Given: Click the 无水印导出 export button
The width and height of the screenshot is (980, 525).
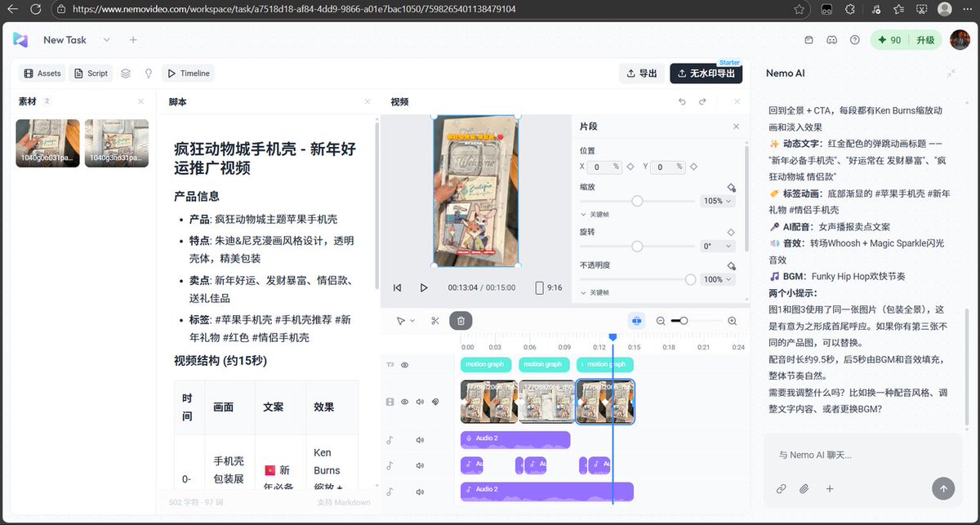Looking at the screenshot, I should click(x=706, y=73).
